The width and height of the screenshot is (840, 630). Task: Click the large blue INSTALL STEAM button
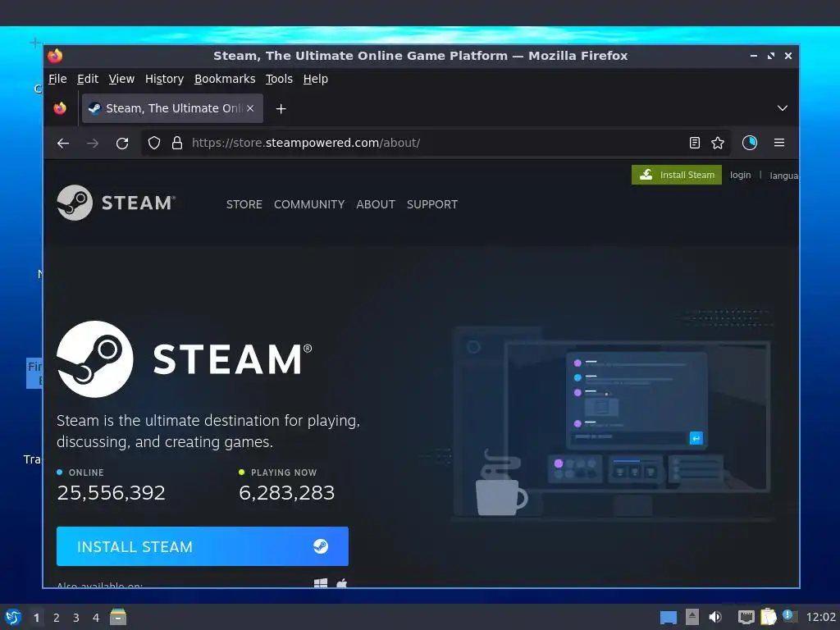[x=203, y=546]
